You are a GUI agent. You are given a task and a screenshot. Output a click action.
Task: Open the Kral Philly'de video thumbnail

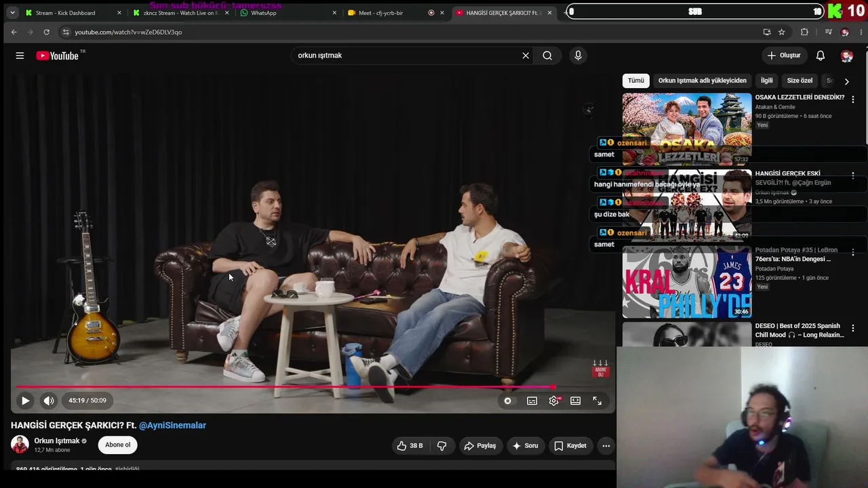(x=687, y=282)
